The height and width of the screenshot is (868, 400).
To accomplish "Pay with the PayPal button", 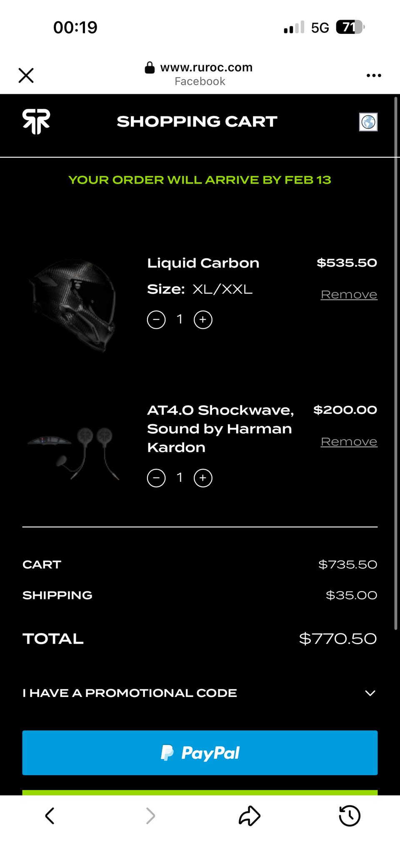I will pyautogui.click(x=200, y=753).
